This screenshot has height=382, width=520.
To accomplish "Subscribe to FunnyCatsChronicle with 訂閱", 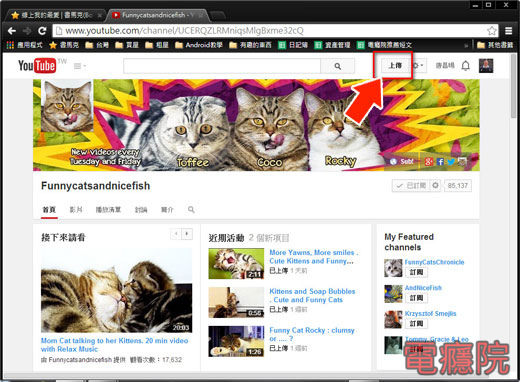I will (x=416, y=272).
